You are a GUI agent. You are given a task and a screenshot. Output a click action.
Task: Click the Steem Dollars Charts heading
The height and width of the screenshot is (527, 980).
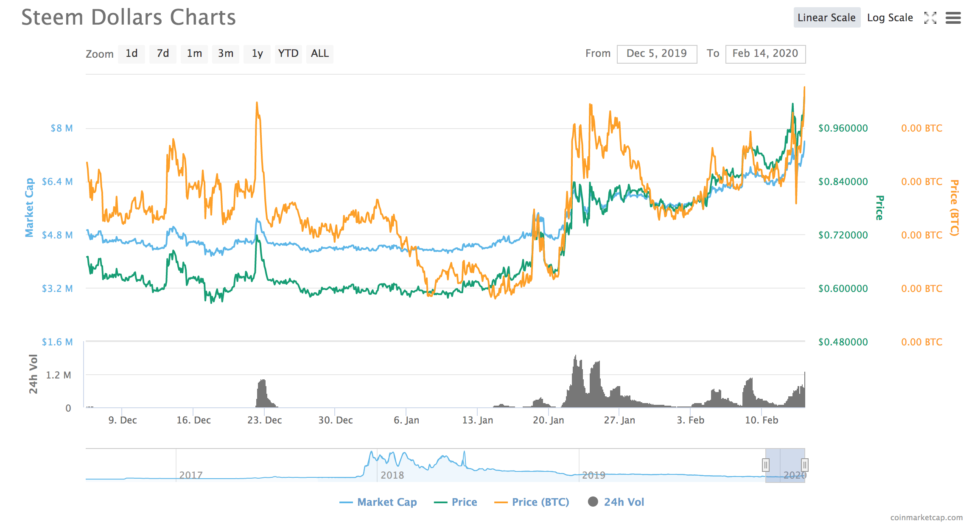[129, 17]
